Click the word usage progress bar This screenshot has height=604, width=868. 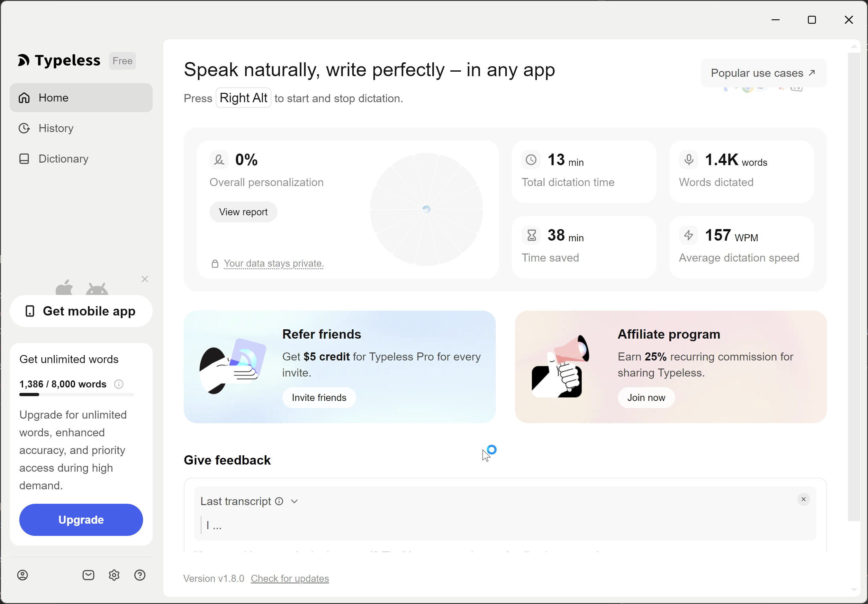[77, 395]
